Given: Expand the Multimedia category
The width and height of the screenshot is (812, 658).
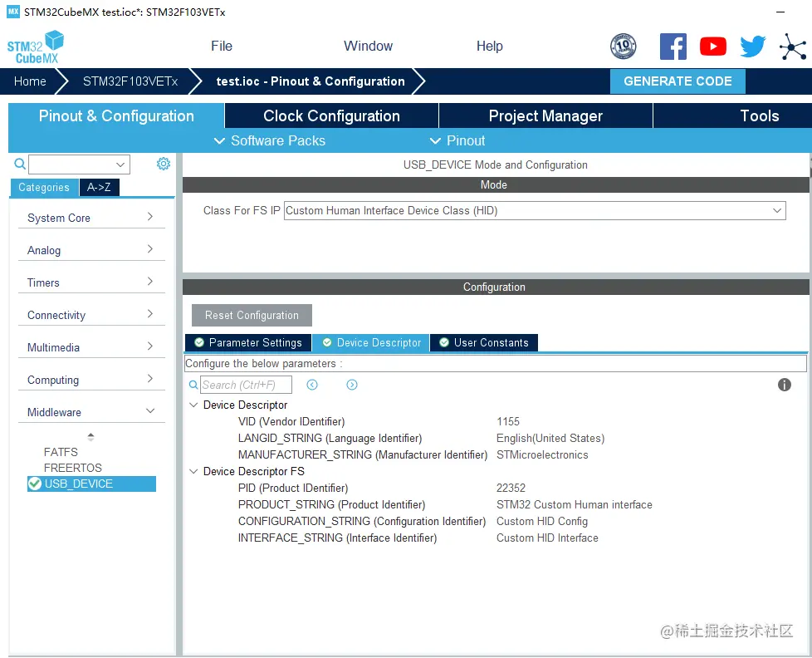Looking at the screenshot, I should (91, 347).
